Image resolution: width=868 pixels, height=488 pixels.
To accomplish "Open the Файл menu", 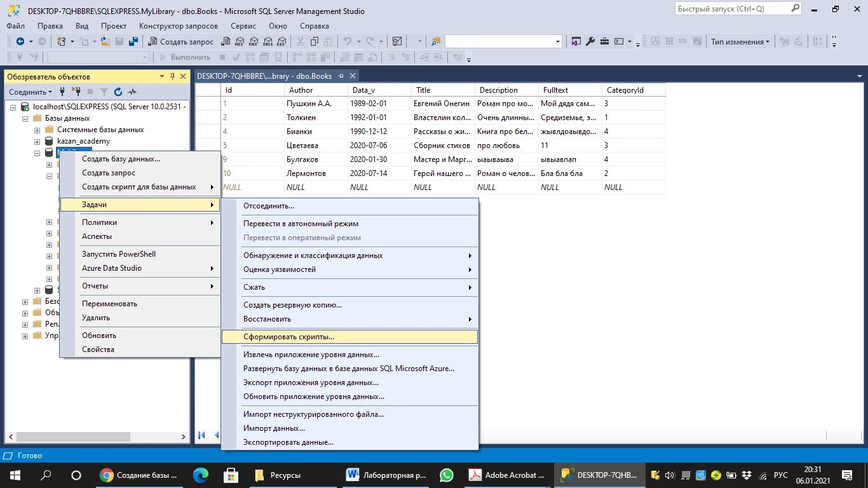I will pos(16,26).
